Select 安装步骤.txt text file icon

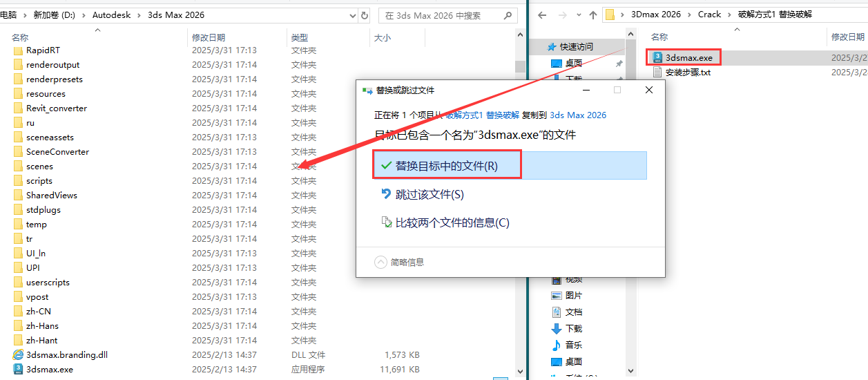click(658, 72)
